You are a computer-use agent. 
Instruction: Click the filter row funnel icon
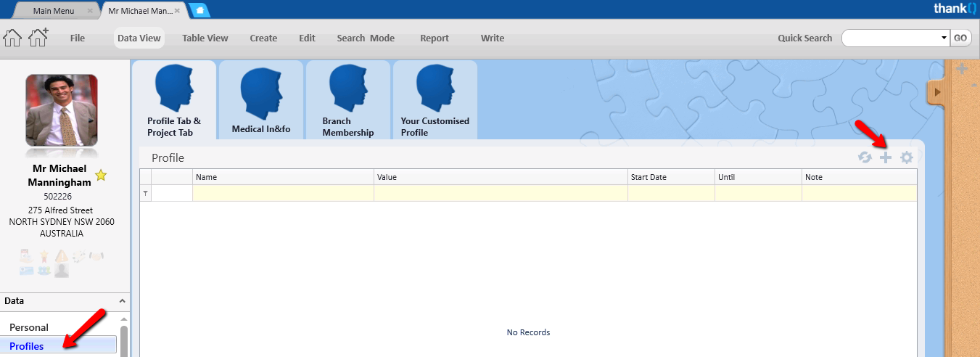pos(145,193)
